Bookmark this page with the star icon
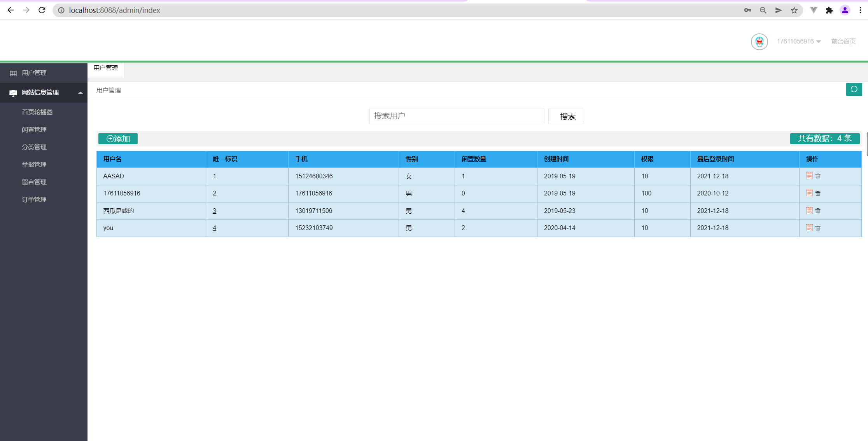The width and height of the screenshot is (868, 441). pos(794,10)
